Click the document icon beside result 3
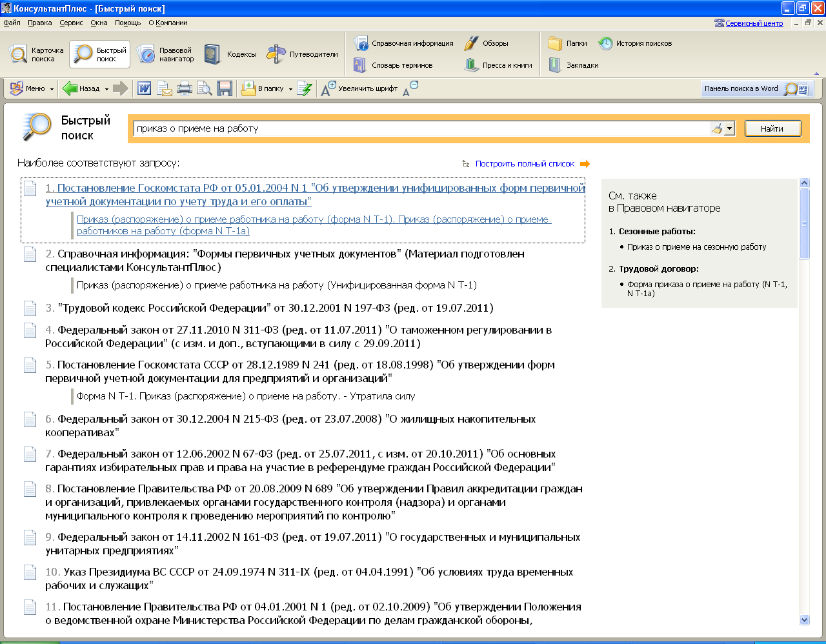Viewport: 826px width, 644px height. pos(30,308)
